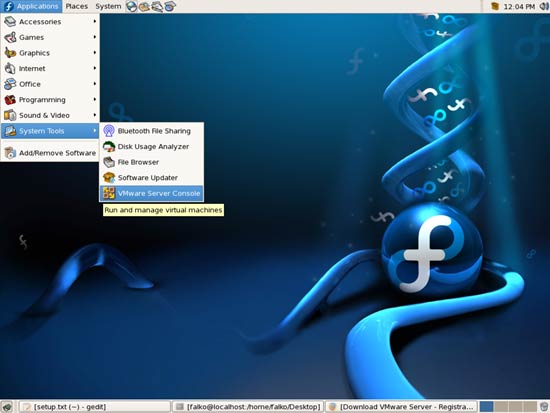Screen dimensions: 550x413
Task: Switch to falko@localhost terminal window
Action: 248,407
